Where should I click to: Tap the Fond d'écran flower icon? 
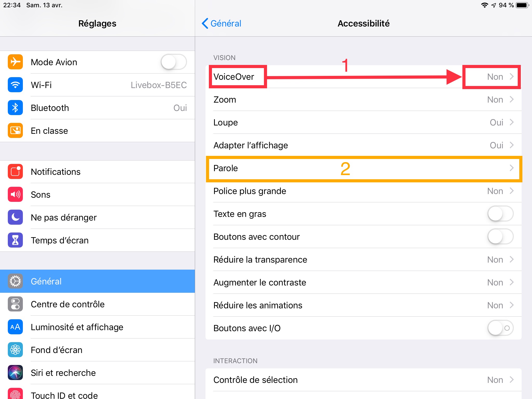15,350
